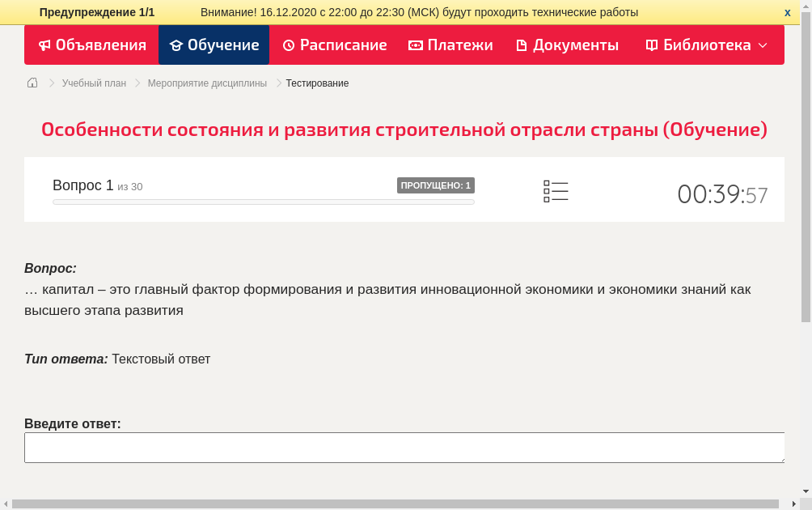812x510 pixels.
Task: Click the Тестирование breadcrumb entry
Action: (x=316, y=83)
